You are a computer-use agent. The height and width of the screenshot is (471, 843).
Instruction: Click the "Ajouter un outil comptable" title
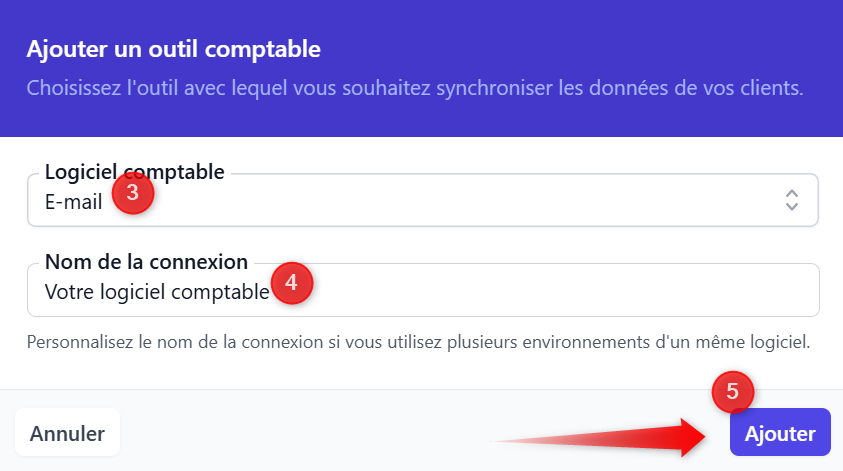(173, 48)
